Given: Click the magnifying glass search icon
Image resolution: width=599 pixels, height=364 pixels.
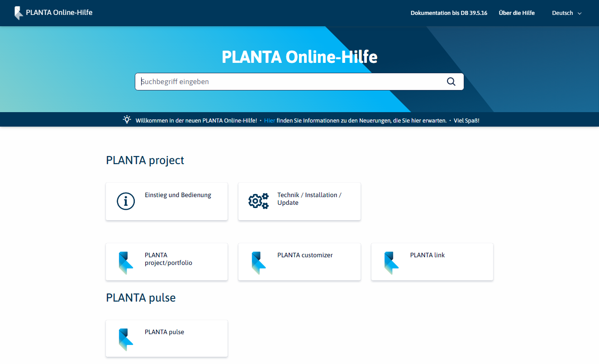Looking at the screenshot, I should pyautogui.click(x=451, y=81).
